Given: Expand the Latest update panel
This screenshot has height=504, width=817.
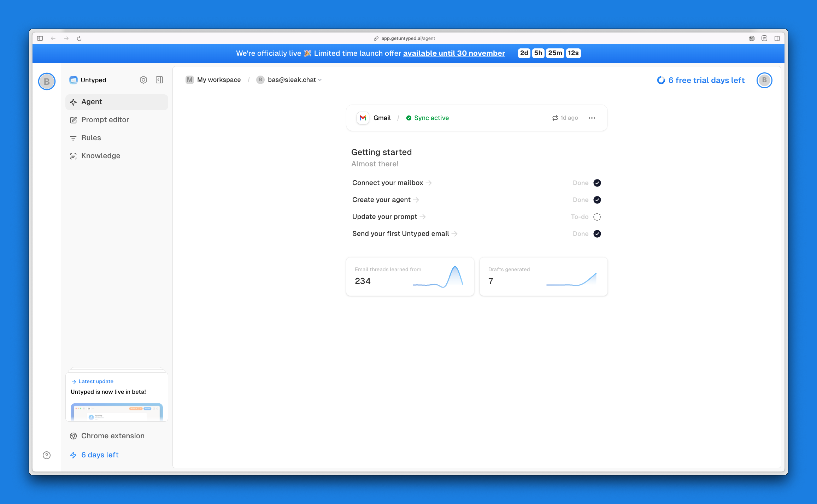Looking at the screenshot, I should 95,381.
